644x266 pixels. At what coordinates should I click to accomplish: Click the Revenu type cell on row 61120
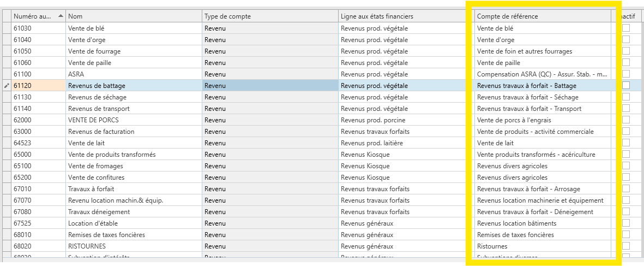coord(270,86)
